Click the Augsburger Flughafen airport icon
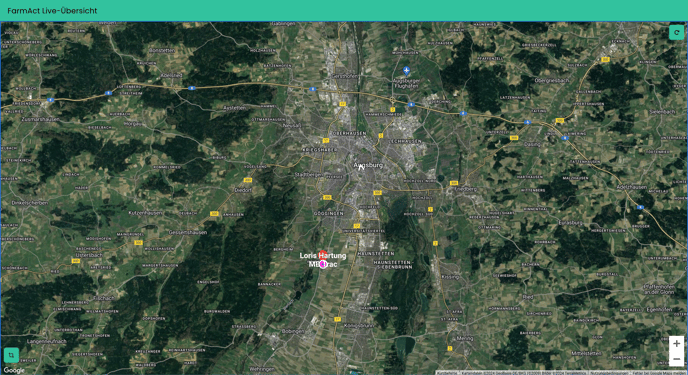Image resolution: width=688 pixels, height=375 pixels. click(406, 70)
